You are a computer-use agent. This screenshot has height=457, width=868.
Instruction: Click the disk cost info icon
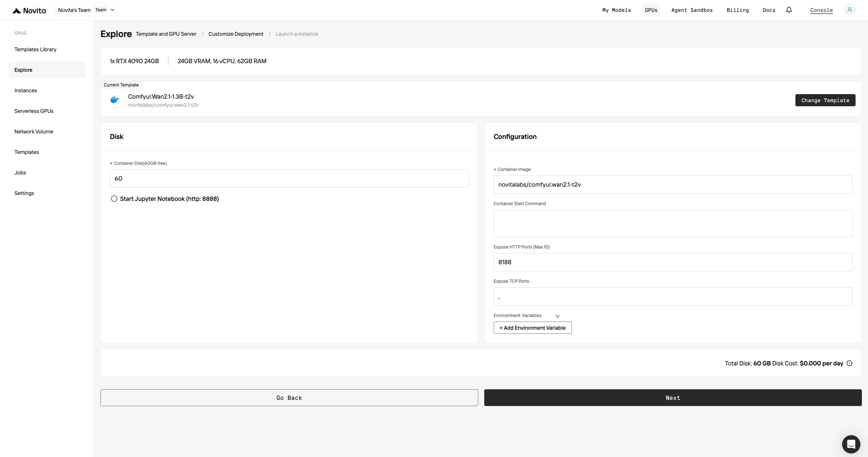(849, 363)
